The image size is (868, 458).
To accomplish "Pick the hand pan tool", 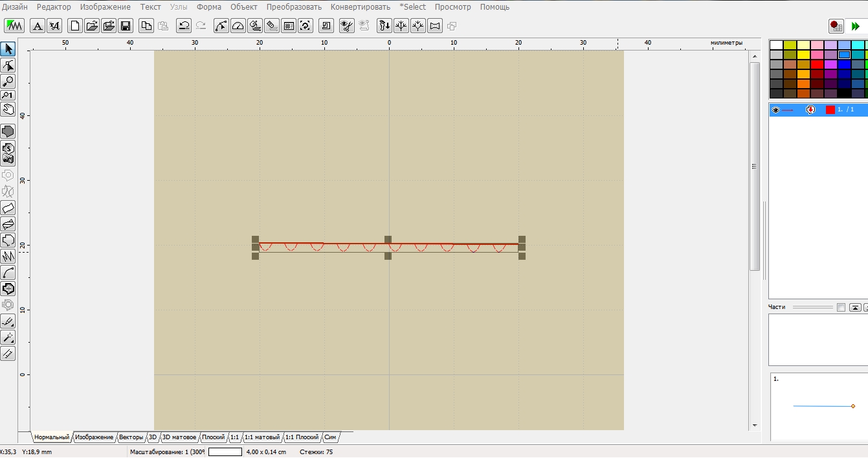I will coord(8,109).
